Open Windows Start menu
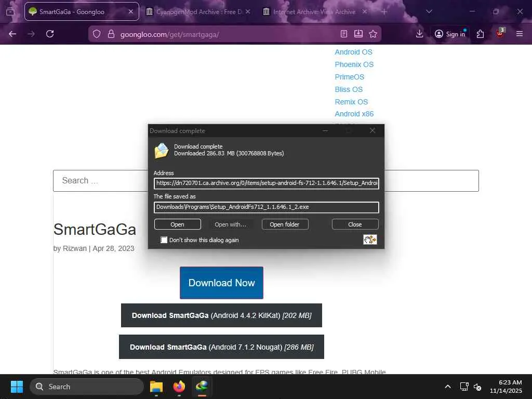532x399 pixels. click(17, 387)
